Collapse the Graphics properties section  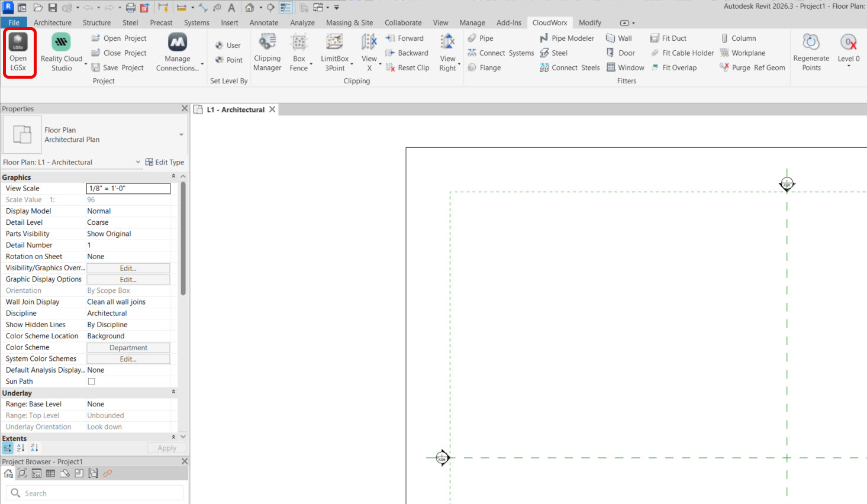[173, 176]
